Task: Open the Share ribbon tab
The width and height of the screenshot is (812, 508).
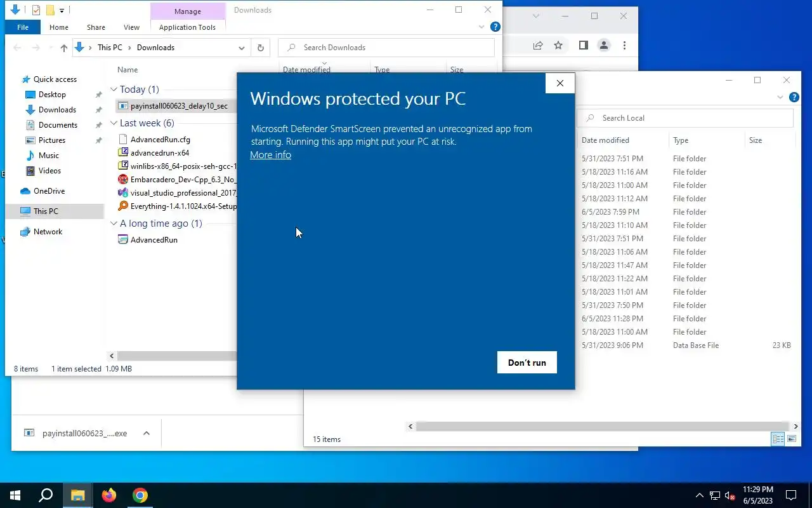Action: click(x=96, y=27)
